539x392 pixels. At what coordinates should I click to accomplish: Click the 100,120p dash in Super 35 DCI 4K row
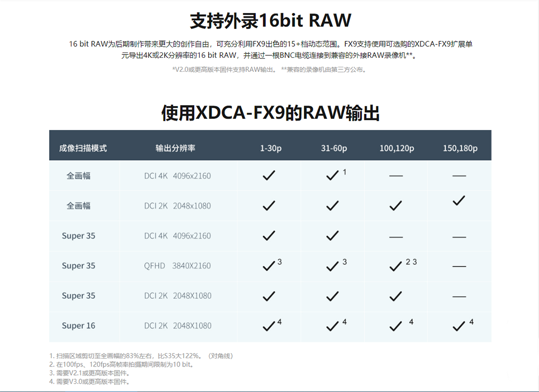click(x=396, y=237)
